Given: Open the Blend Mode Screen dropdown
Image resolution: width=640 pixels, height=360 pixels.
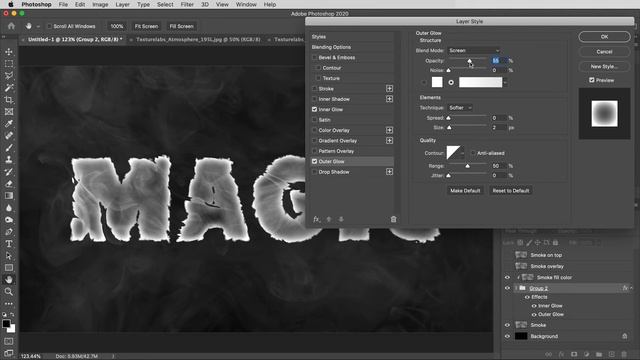Looking at the screenshot, I should pyautogui.click(x=473, y=51).
